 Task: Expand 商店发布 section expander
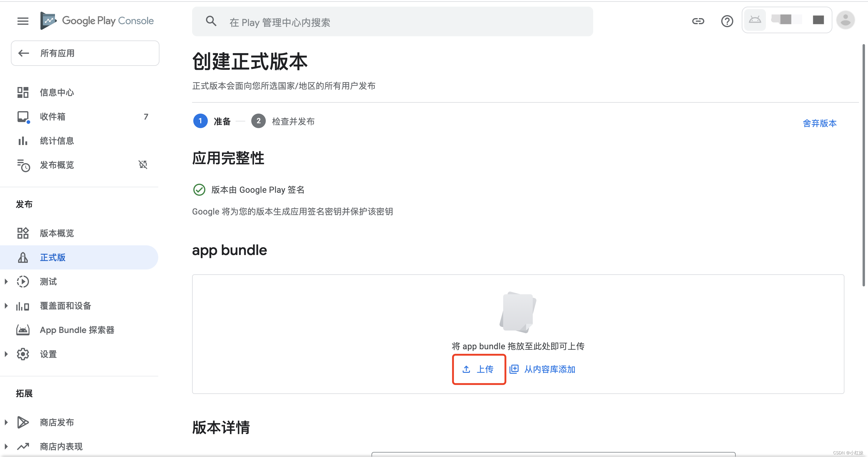(x=6, y=422)
